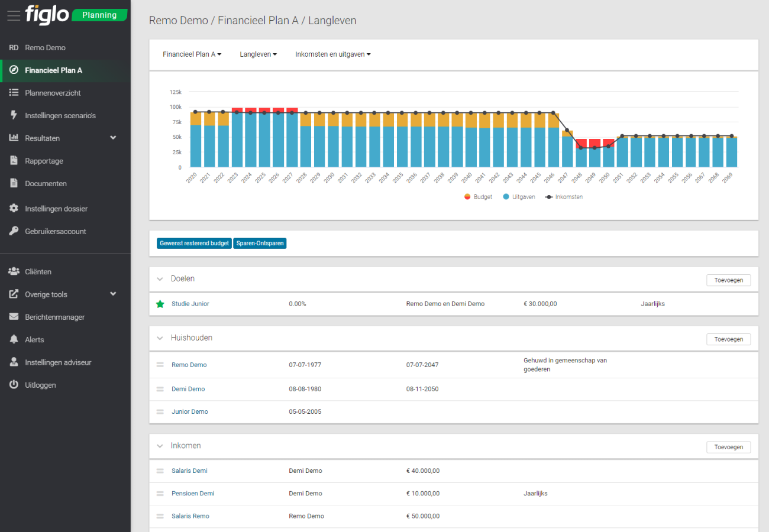Viewport: 769px width, 532px height.
Task: Toggle the Uitgaven legend item
Action: tap(519, 196)
